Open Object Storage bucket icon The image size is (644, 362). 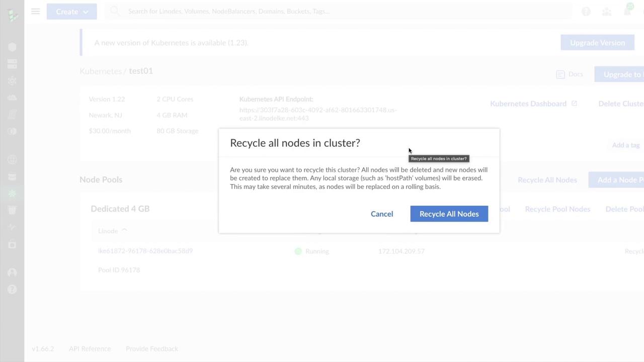(13, 210)
